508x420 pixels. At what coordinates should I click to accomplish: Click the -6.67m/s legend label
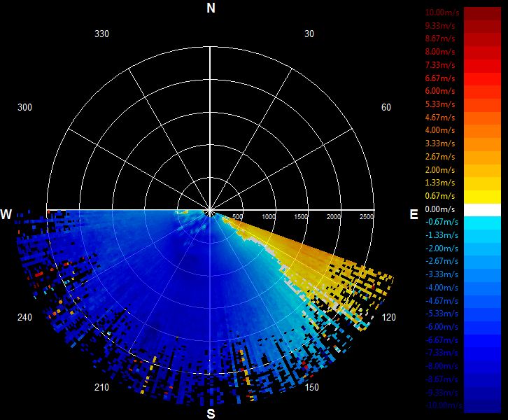(442, 340)
